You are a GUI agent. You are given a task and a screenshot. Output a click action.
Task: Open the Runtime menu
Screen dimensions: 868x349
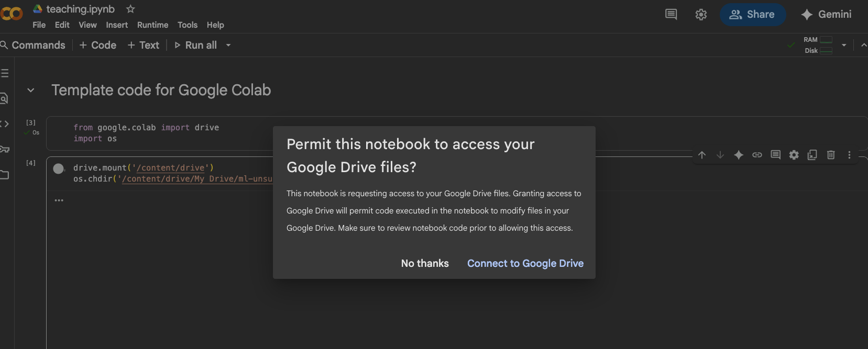(152, 25)
